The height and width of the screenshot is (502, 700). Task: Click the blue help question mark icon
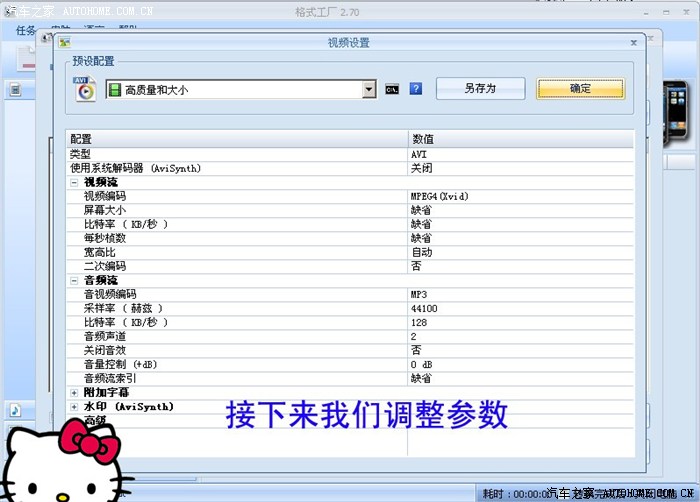point(416,89)
